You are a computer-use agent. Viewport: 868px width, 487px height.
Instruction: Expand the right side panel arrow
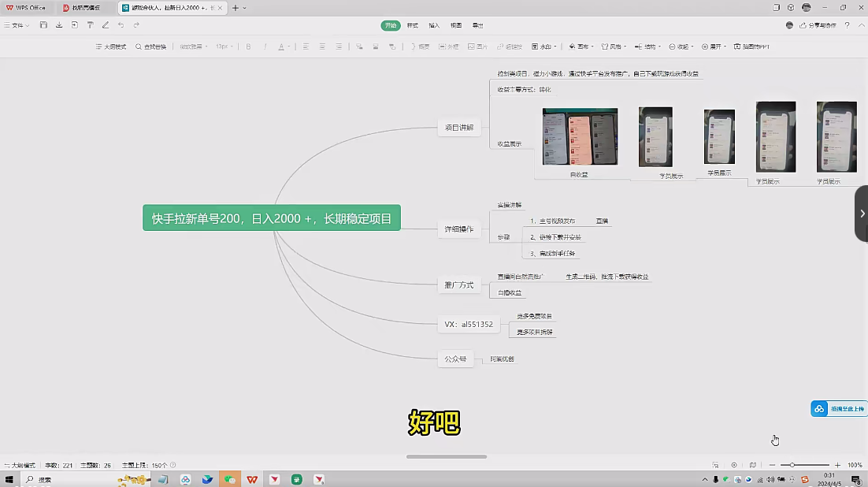pos(862,214)
